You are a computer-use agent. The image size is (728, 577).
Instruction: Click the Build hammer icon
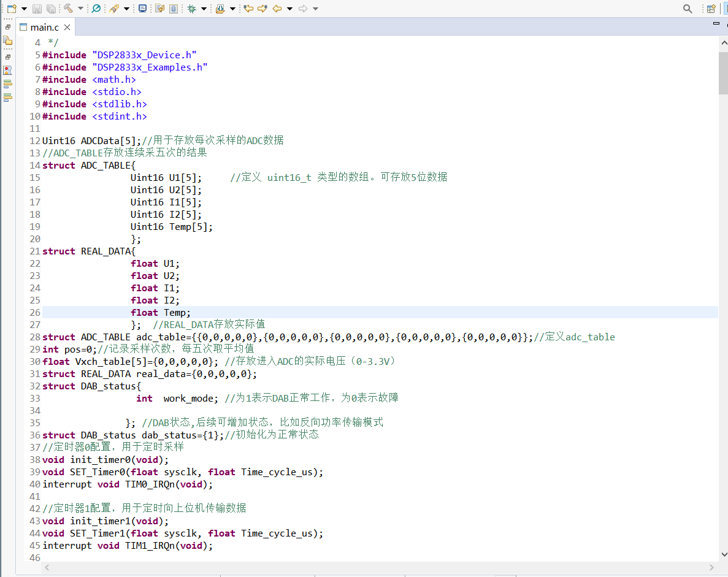pos(69,9)
